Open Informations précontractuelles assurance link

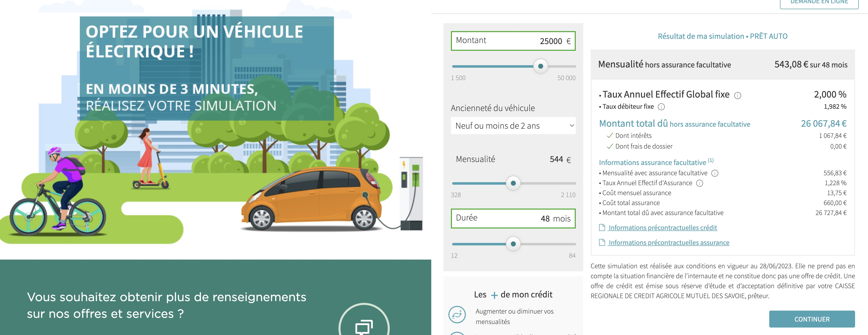pos(669,243)
